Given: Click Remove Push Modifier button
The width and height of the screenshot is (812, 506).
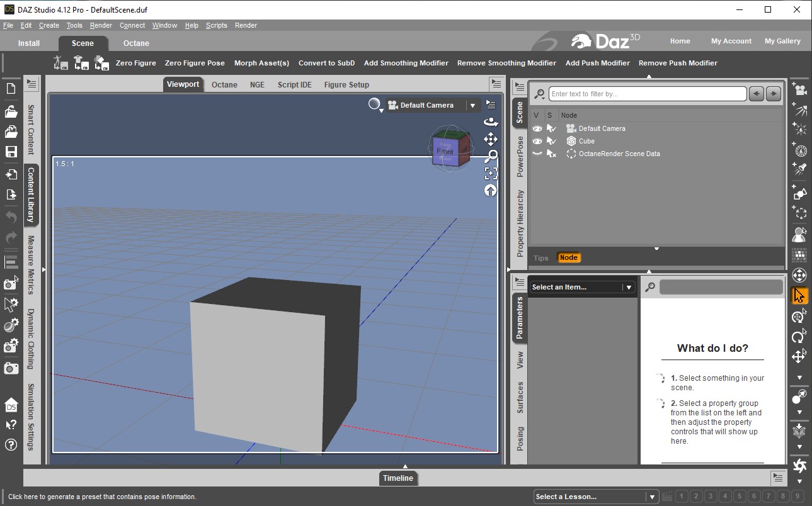Looking at the screenshot, I should pos(678,63).
